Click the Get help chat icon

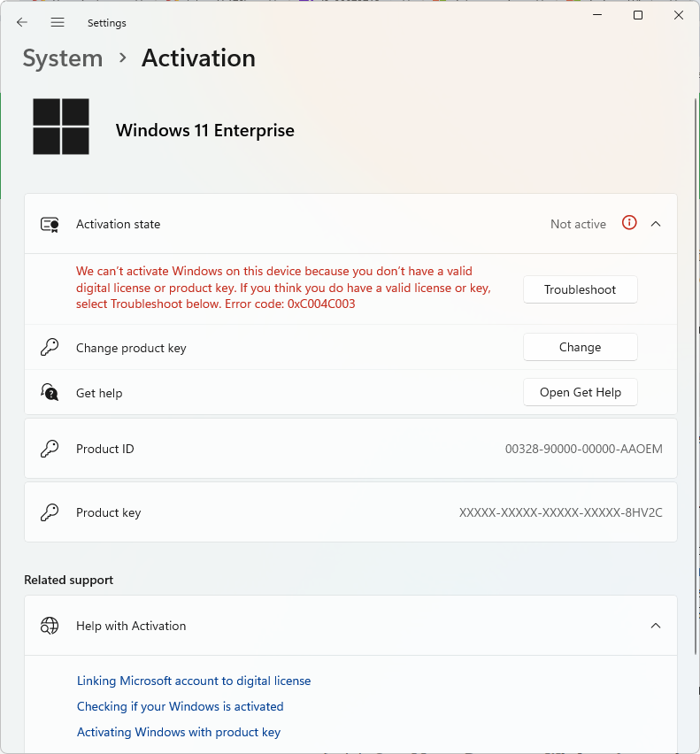pos(50,392)
